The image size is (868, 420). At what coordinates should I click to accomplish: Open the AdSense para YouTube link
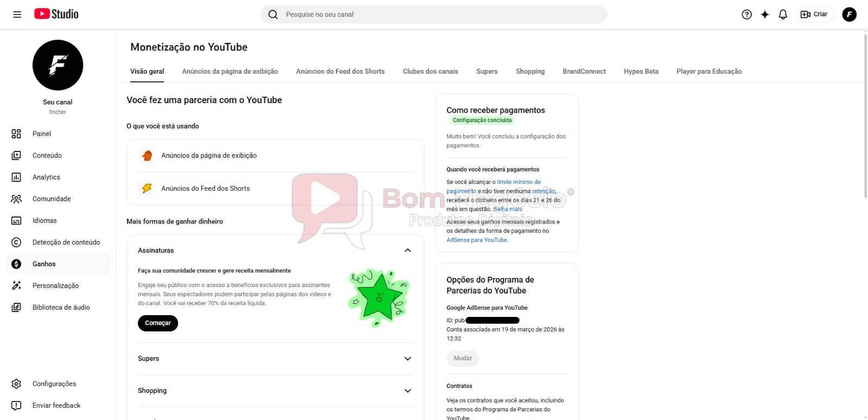point(477,240)
